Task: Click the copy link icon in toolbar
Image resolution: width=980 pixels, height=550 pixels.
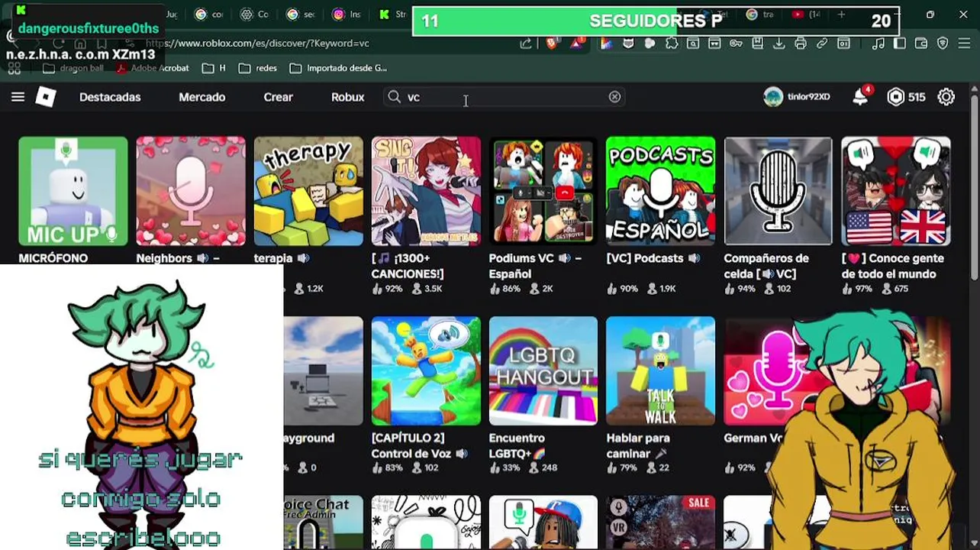Action: point(821,44)
